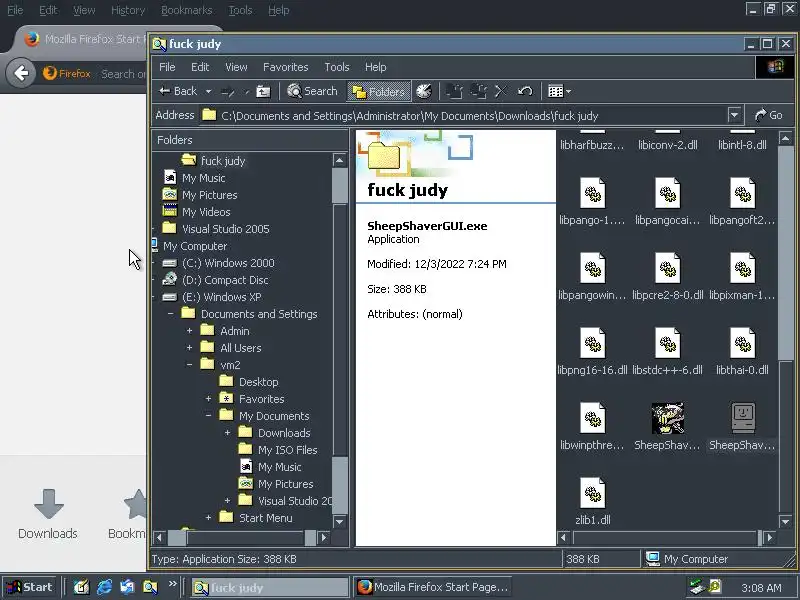This screenshot has height=600, width=800.
Task: Open the Search pane in Explorer
Action: (312, 91)
